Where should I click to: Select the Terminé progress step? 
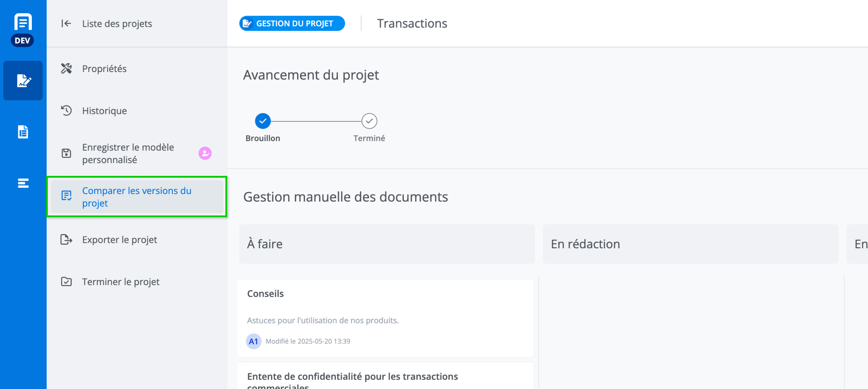point(369,121)
